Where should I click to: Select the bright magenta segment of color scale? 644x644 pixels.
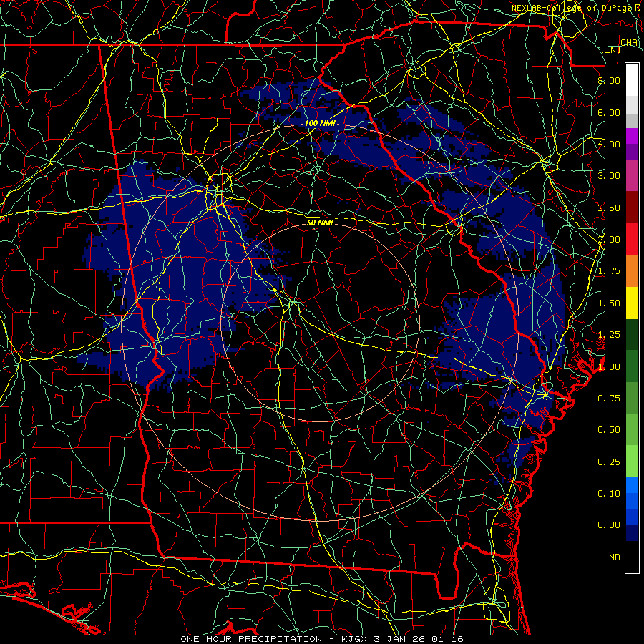[632, 136]
